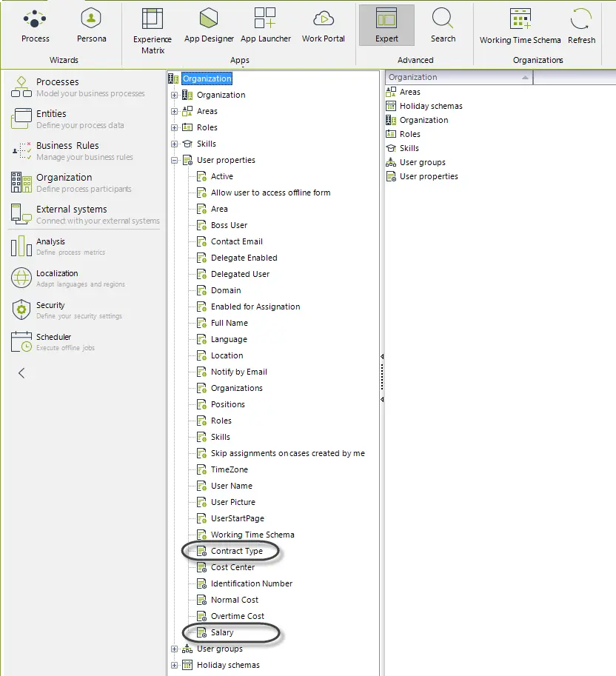Open the Process wizard icon
The image size is (616, 676).
35,26
